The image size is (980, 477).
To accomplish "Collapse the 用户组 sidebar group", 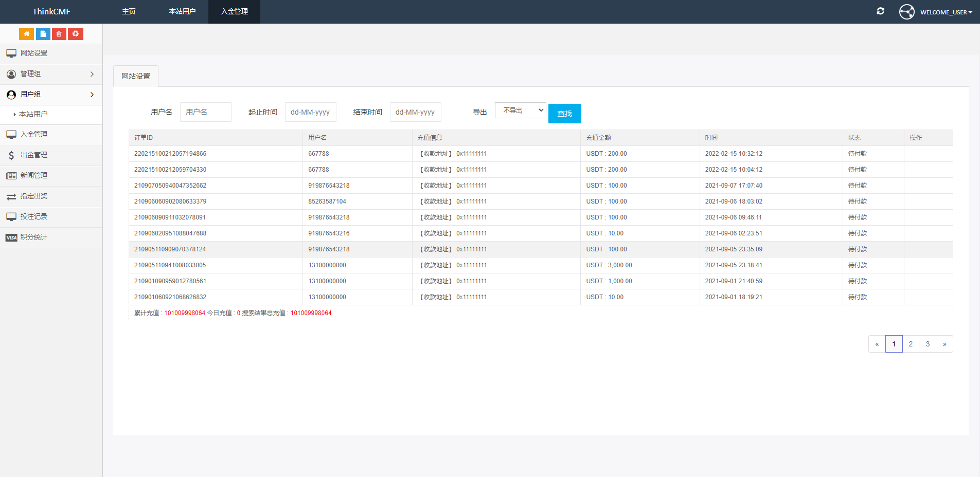I will point(51,95).
